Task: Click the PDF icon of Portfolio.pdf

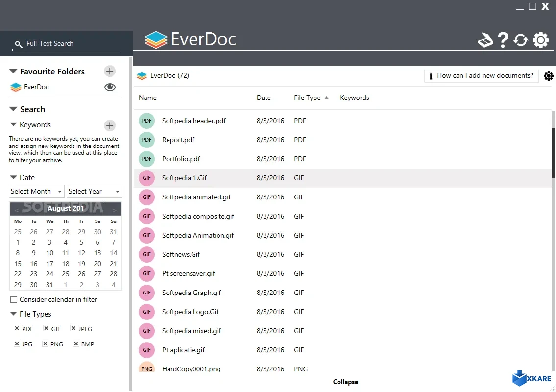Action: [x=147, y=159]
